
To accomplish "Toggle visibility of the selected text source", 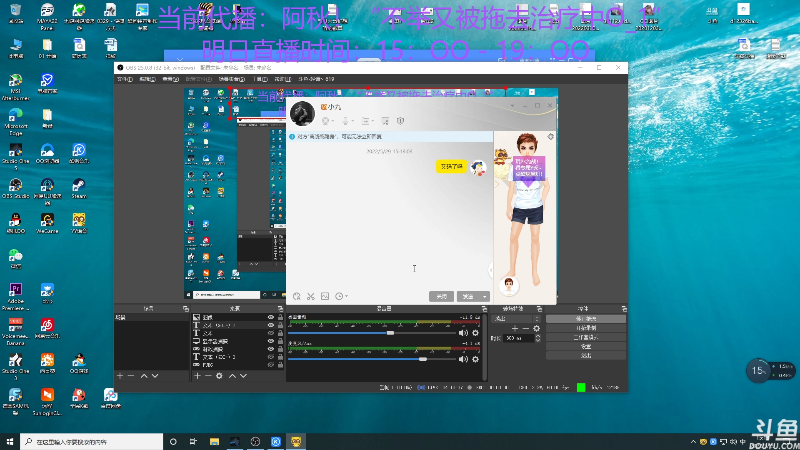I will 271,325.
